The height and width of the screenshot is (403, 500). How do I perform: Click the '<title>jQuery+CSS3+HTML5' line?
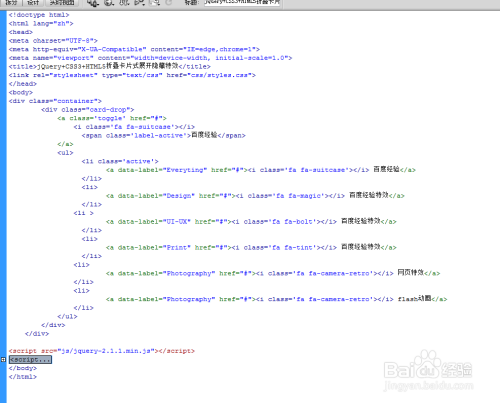point(110,66)
